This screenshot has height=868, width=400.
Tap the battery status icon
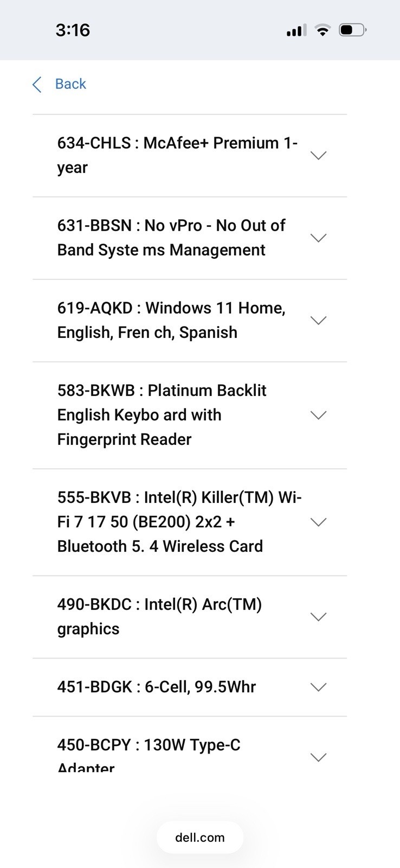click(353, 30)
